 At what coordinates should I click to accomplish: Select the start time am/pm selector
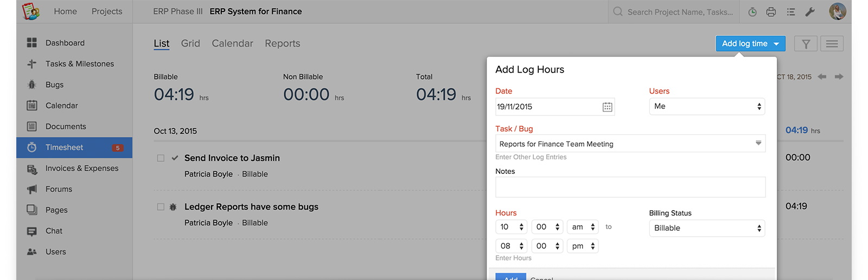(x=583, y=227)
